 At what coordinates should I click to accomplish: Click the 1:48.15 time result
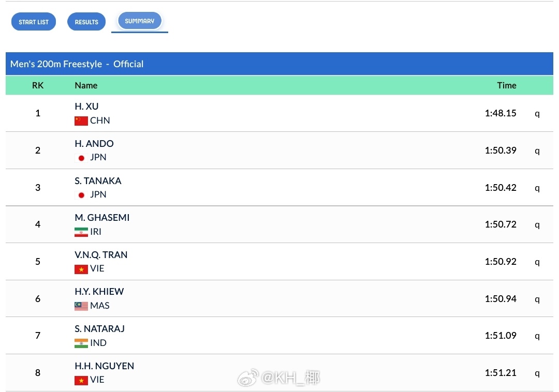click(x=501, y=113)
